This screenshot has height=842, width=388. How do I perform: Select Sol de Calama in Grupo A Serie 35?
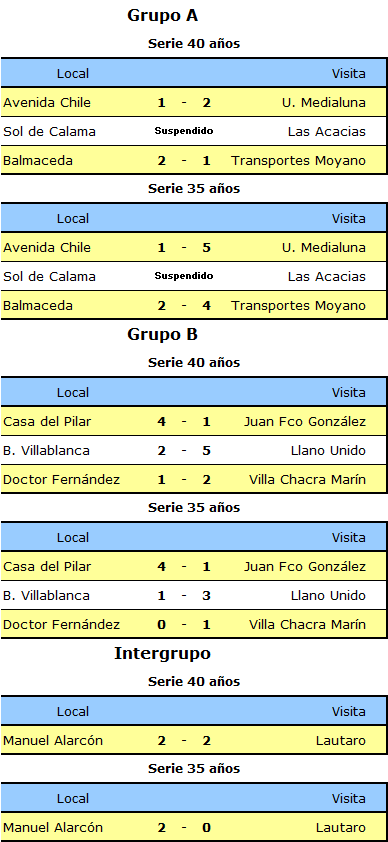[49, 277]
